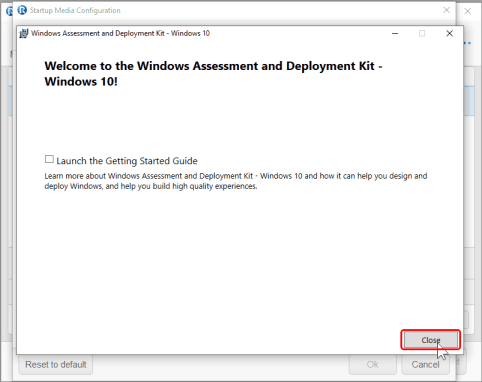This screenshot has width=482, height=382.
Task: Click Reset to default in Startup Media Configuration
Action: point(56,365)
